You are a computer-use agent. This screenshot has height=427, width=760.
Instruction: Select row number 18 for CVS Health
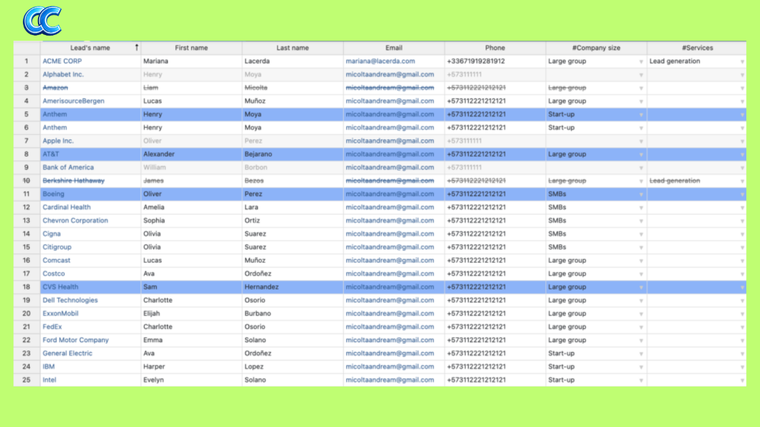(27, 287)
